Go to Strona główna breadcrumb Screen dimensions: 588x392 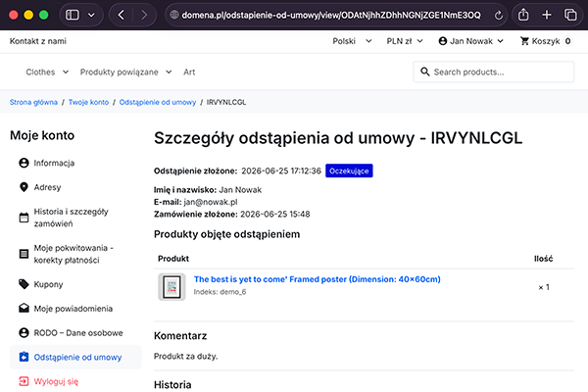tap(33, 102)
